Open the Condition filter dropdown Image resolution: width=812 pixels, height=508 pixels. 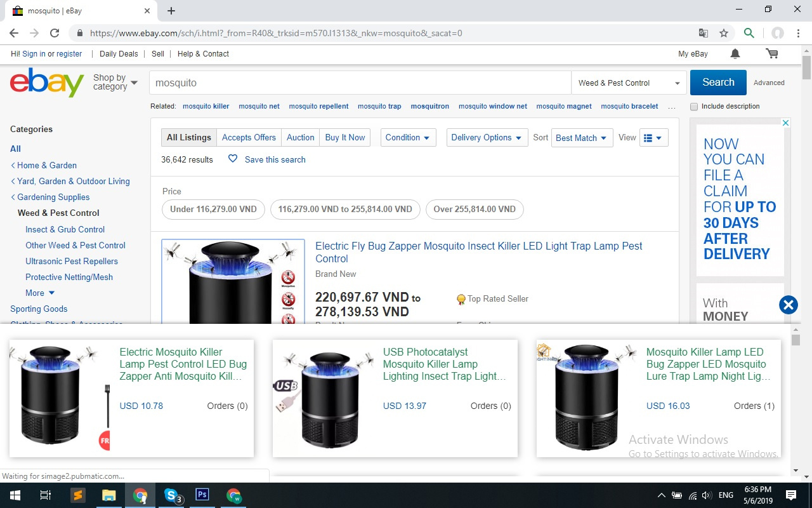[408, 138]
